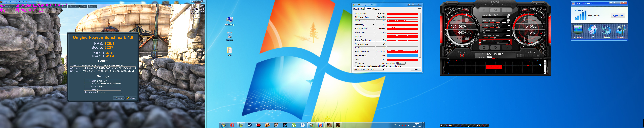Click the Windows Start button
This screenshot has height=128, width=644.
click(223, 125)
